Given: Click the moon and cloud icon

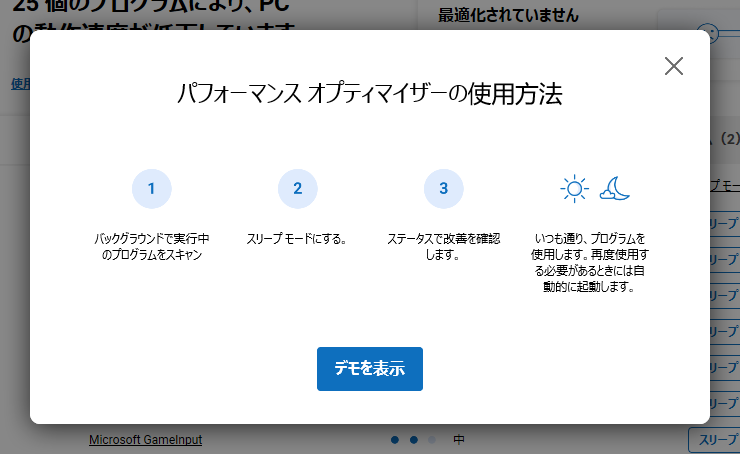Looking at the screenshot, I should [x=614, y=188].
